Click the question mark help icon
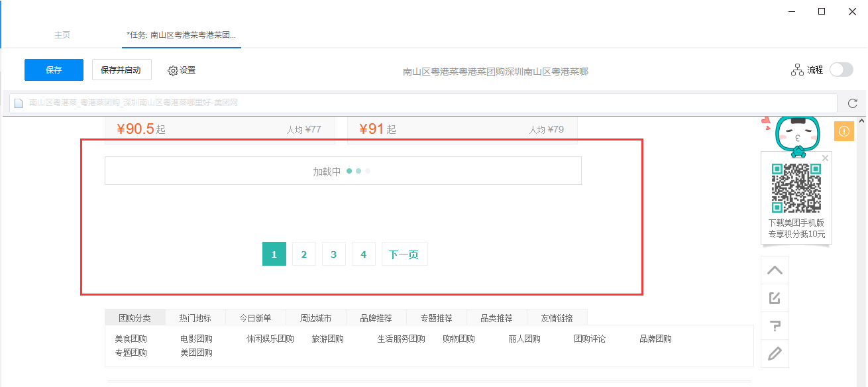Image resolution: width=868 pixels, height=387 pixels. click(775, 325)
